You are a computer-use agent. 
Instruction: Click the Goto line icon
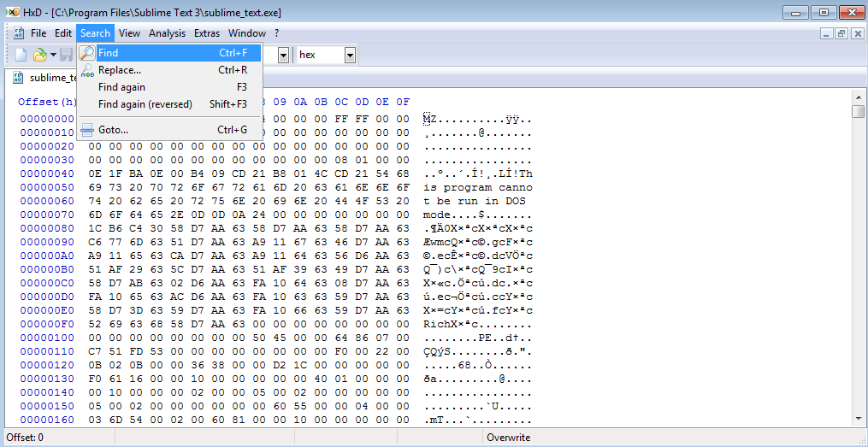(x=87, y=131)
